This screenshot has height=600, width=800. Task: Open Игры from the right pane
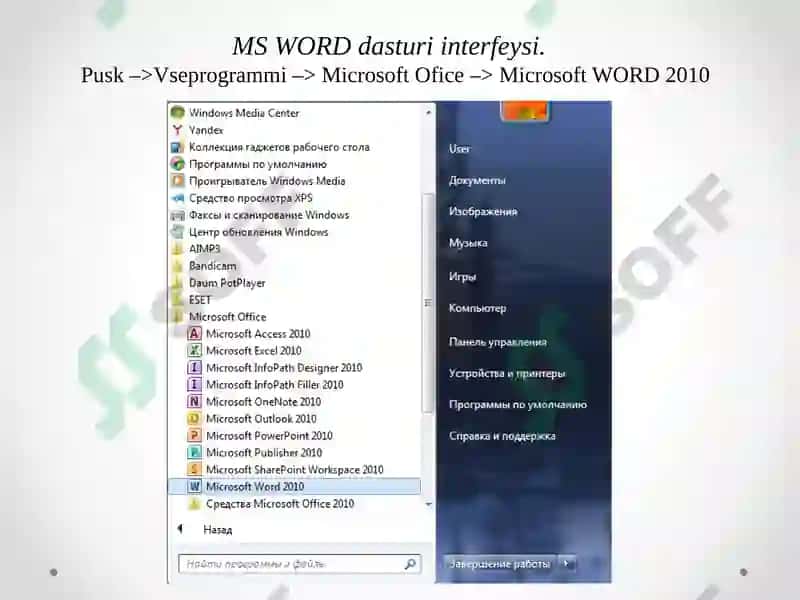pos(462,277)
